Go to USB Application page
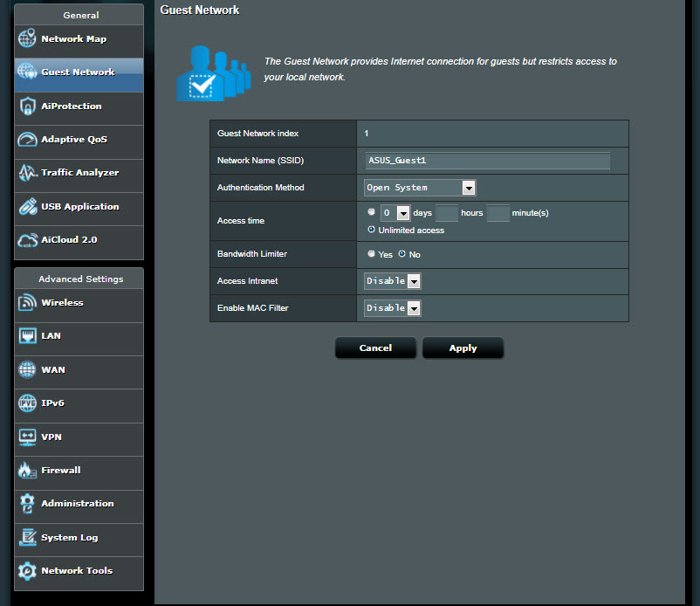The height and width of the screenshot is (606, 700). [79, 207]
